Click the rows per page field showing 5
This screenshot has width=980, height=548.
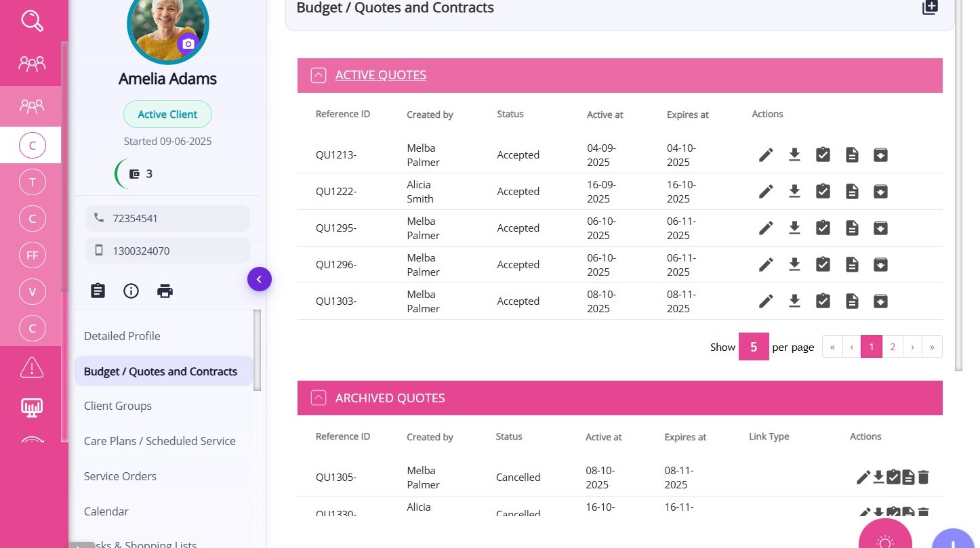pyautogui.click(x=753, y=347)
